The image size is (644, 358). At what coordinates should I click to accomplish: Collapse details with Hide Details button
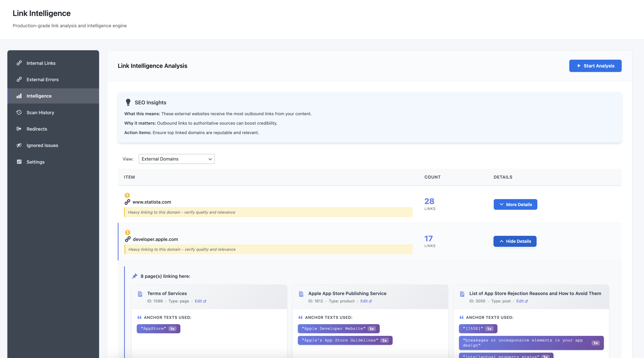pos(515,241)
